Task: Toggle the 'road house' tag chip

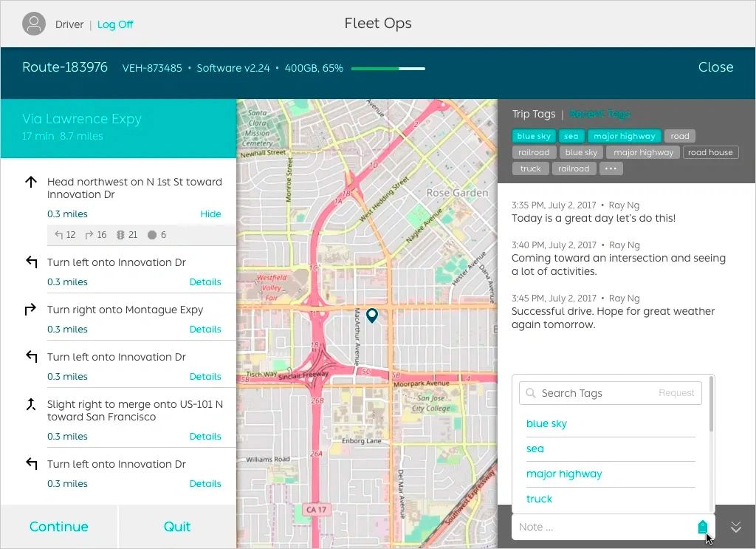Action: [x=709, y=152]
